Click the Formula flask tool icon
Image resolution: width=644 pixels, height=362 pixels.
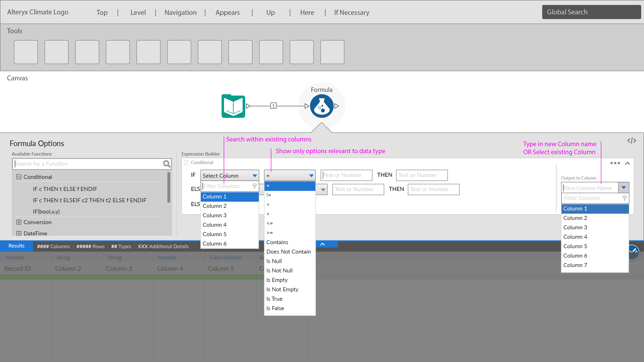pos(322,106)
